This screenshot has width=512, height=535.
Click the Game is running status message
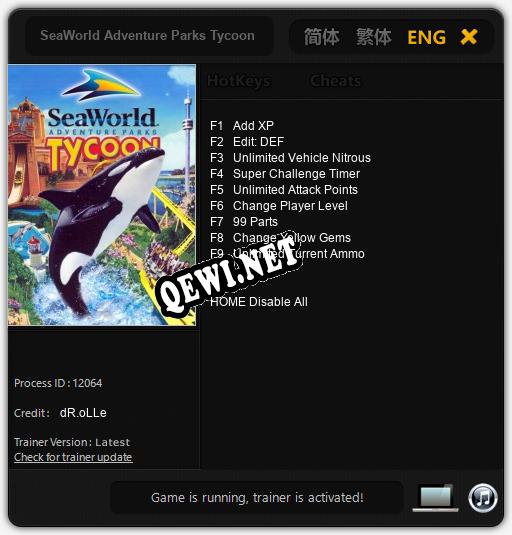click(257, 498)
